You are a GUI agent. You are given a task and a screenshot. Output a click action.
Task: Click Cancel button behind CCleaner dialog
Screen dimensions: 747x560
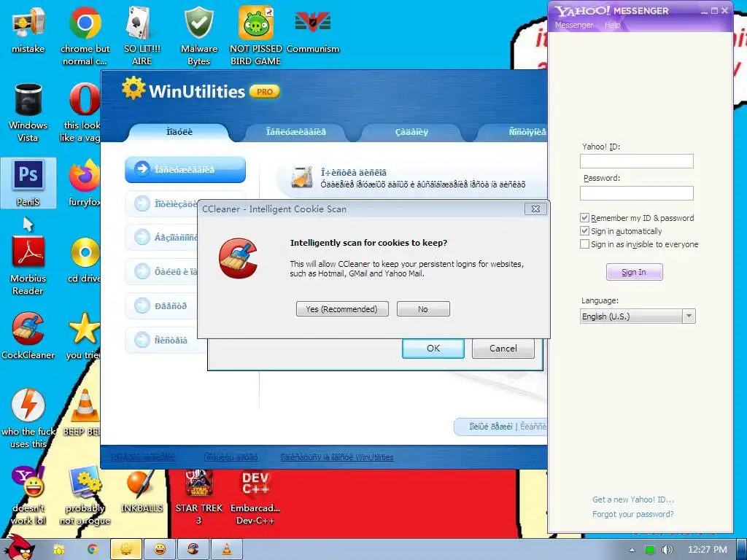pos(503,348)
